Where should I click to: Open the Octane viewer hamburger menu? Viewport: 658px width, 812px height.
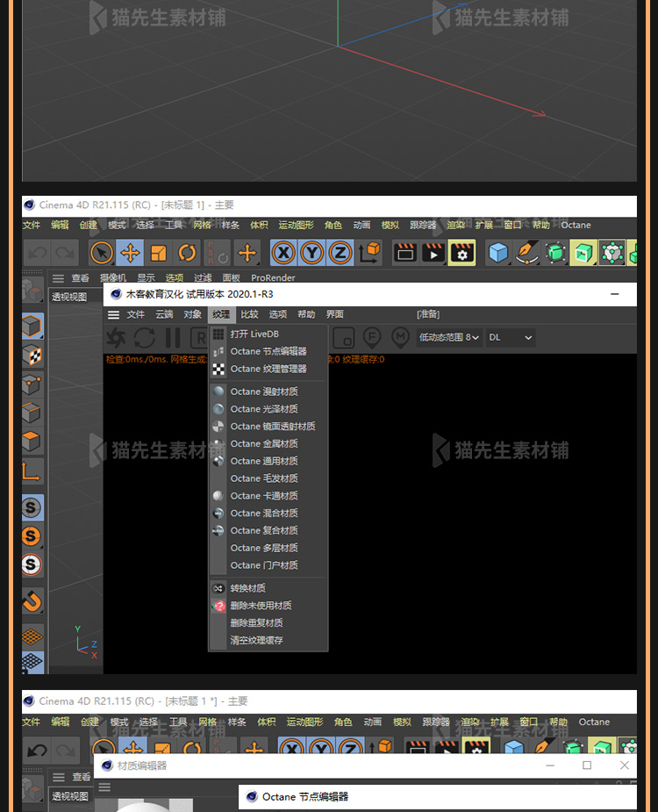(x=113, y=314)
